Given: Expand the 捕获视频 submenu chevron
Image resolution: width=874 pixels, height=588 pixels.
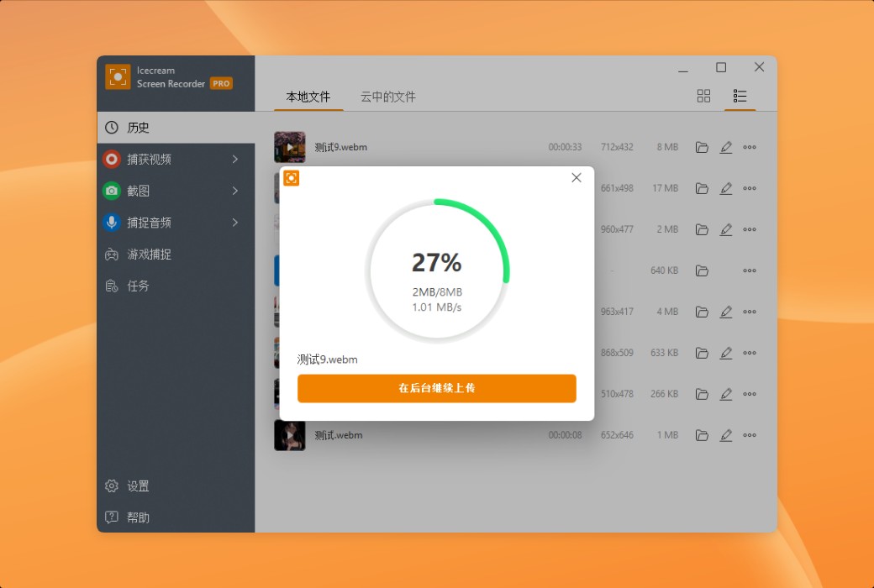Looking at the screenshot, I should click(x=236, y=159).
